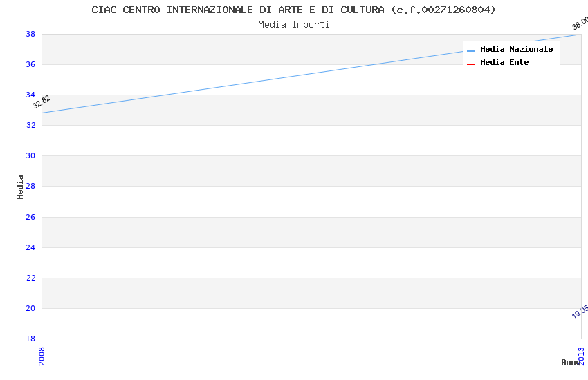Screen dimensions: 588x380
Task: Click the red Media Ente legend swatch
Action: click(470, 64)
